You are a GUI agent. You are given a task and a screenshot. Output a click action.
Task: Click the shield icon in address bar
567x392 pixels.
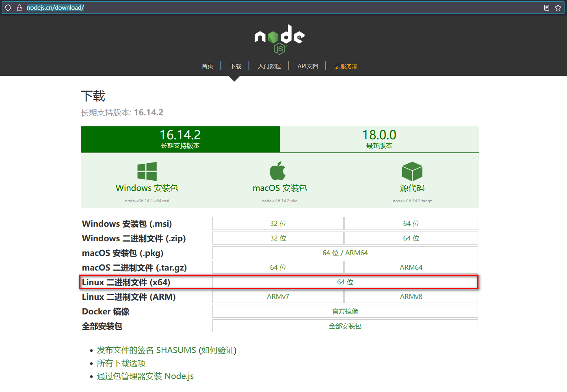(x=8, y=8)
